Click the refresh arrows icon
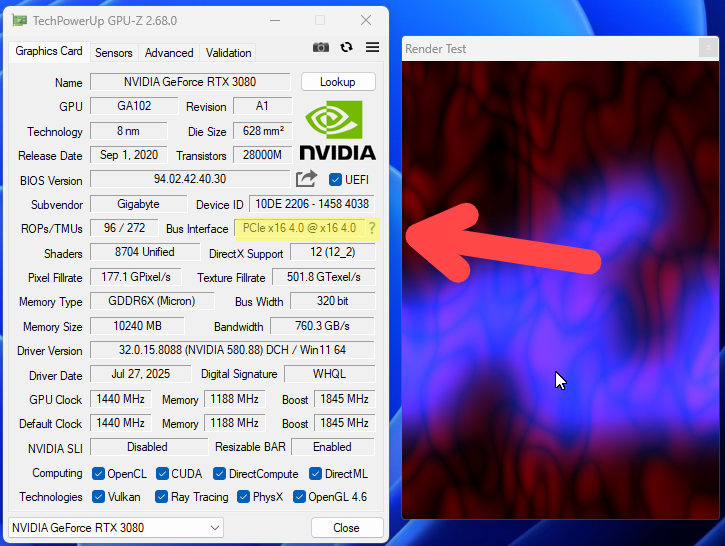This screenshot has height=546, width=725. coord(346,47)
